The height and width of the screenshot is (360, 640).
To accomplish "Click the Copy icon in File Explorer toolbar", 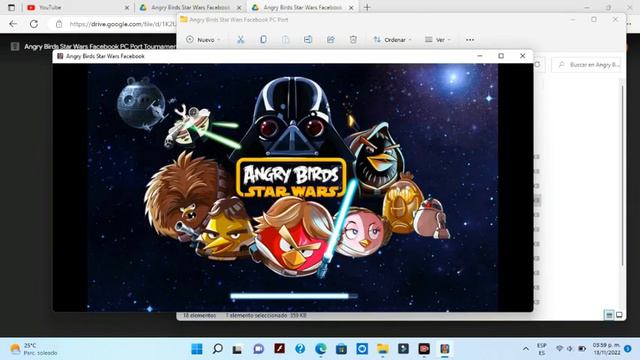I will pos(263,40).
